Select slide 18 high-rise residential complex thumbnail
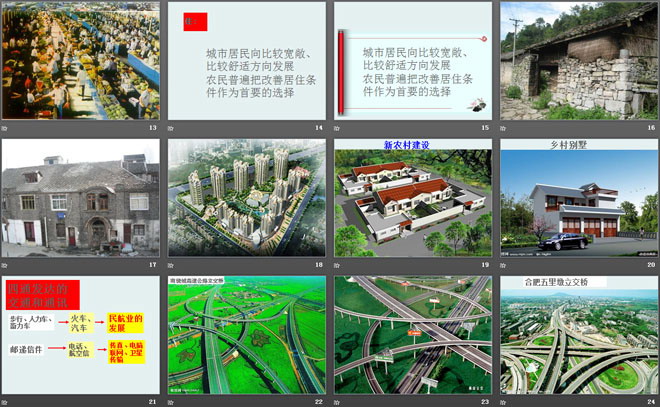The height and width of the screenshot is (407, 660). pos(247,198)
